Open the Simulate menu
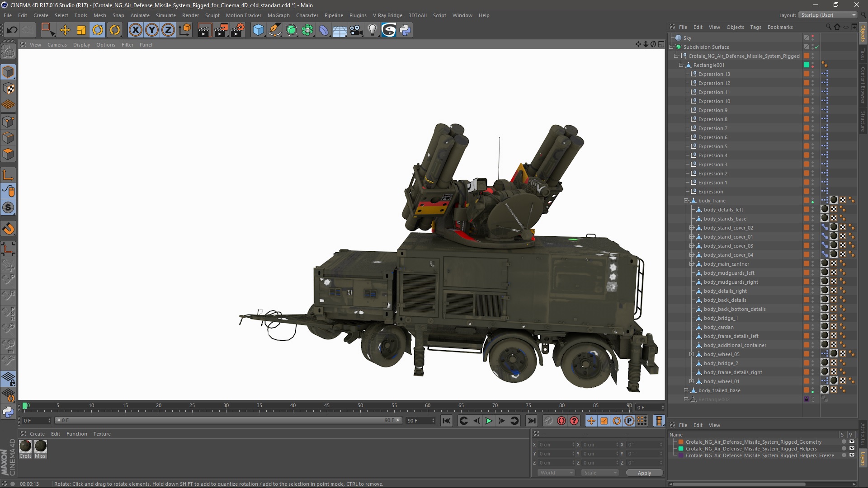The width and height of the screenshot is (868, 488). pyautogui.click(x=165, y=15)
